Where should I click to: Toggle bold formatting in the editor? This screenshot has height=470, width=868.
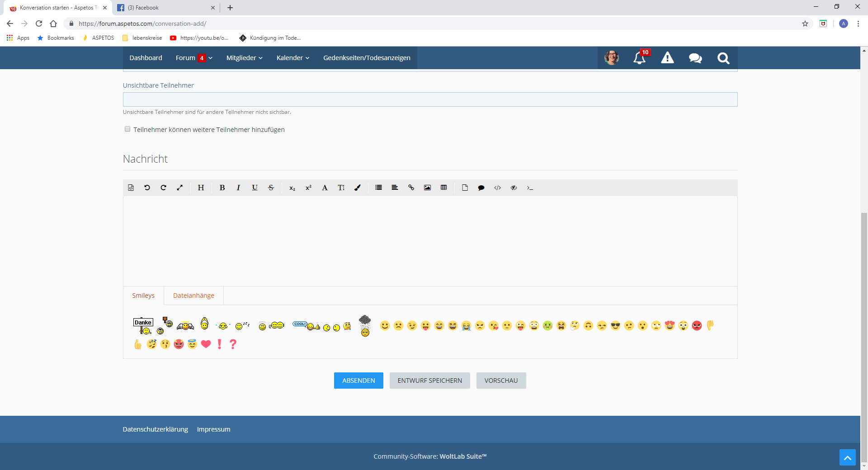click(222, 188)
